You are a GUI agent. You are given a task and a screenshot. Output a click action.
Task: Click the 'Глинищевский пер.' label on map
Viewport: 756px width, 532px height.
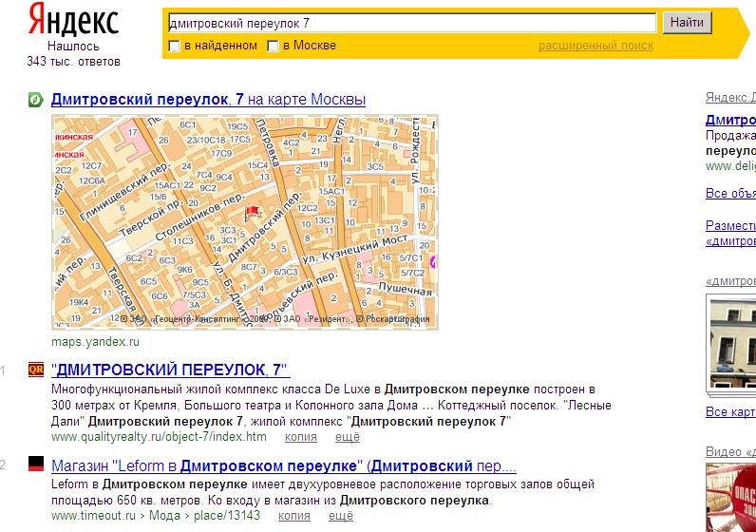pos(124,192)
